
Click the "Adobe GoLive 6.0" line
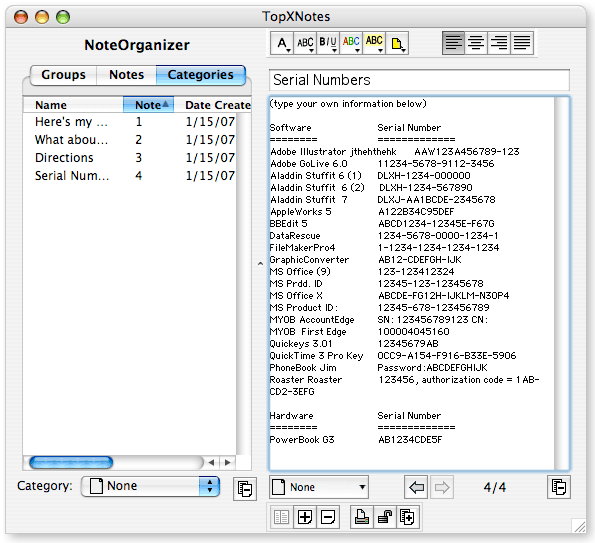(309, 164)
